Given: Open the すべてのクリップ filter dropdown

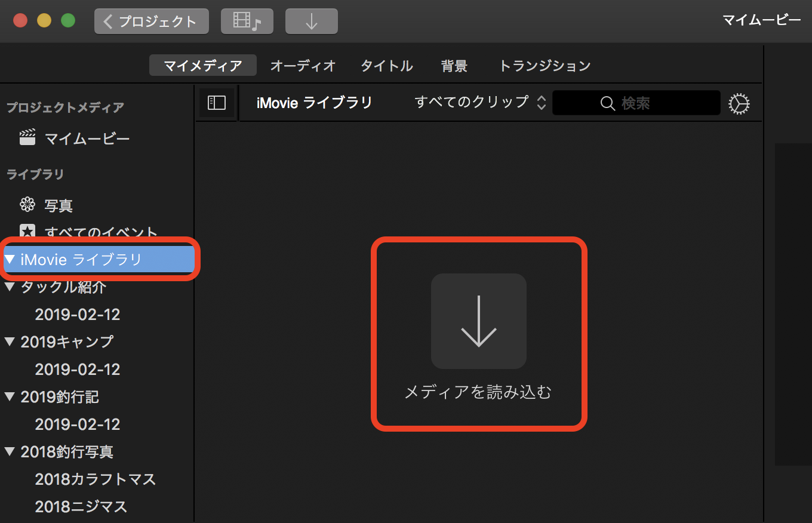Looking at the screenshot, I should coord(480,102).
